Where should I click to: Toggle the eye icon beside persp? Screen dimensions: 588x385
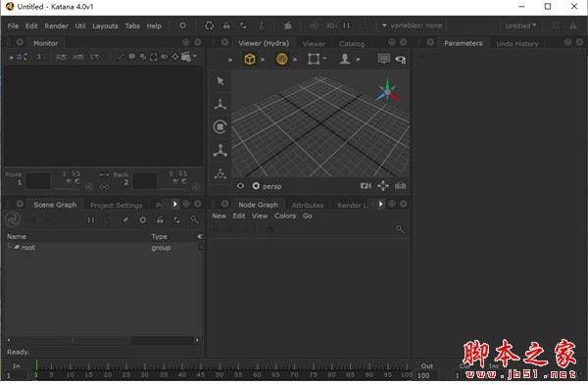240,186
